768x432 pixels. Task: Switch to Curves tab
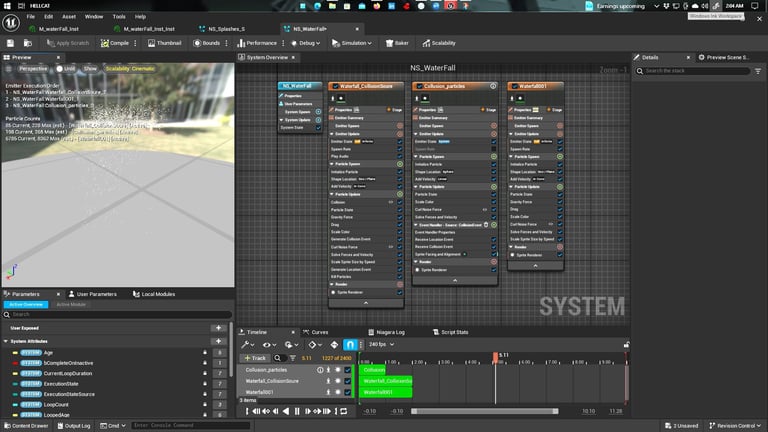pos(315,332)
